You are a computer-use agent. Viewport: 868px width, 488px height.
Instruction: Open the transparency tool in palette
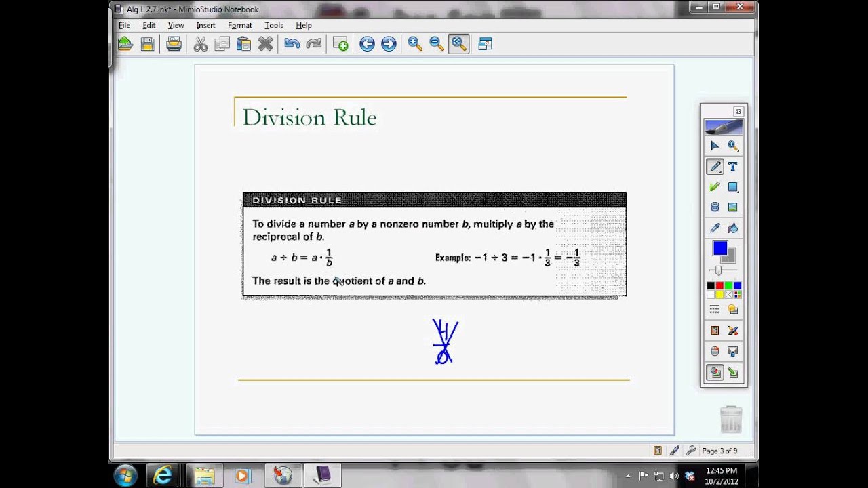733,310
